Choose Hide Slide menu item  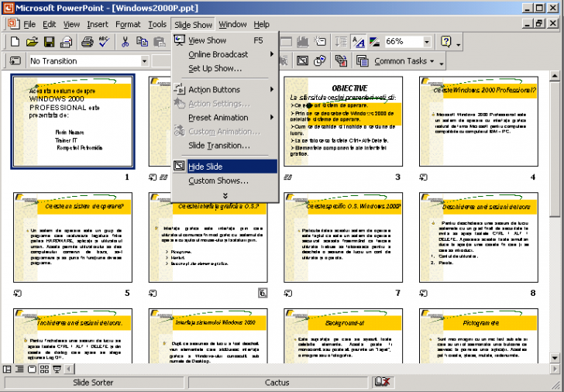pos(225,167)
